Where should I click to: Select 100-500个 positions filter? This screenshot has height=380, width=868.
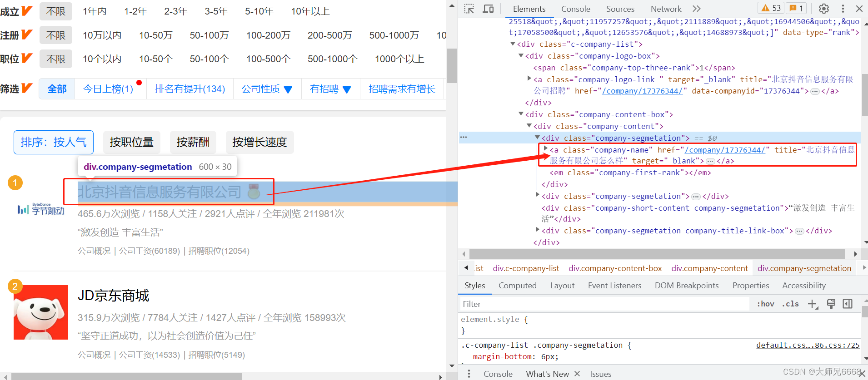coord(268,59)
